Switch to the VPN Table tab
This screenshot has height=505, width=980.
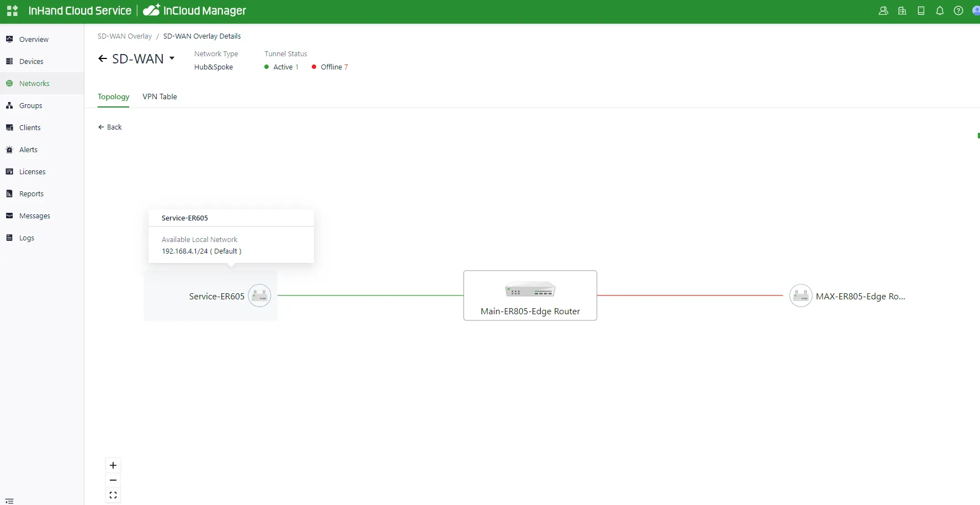click(160, 96)
